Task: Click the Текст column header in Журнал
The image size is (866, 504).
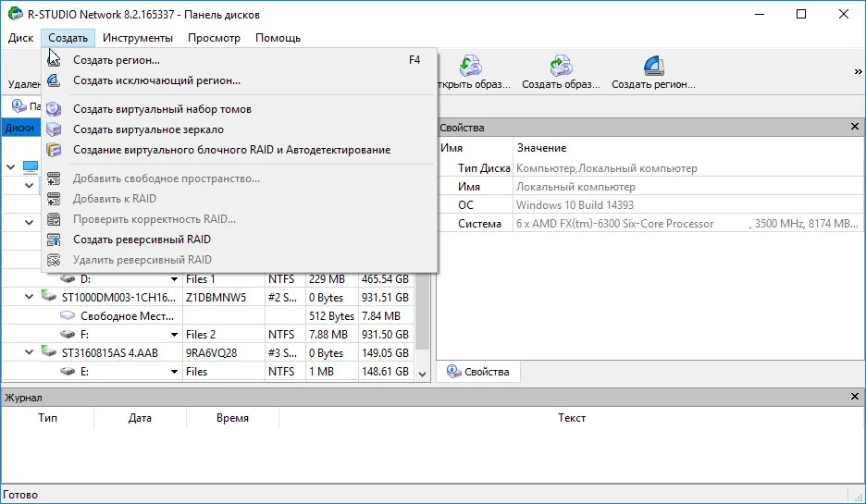Action: pos(572,418)
